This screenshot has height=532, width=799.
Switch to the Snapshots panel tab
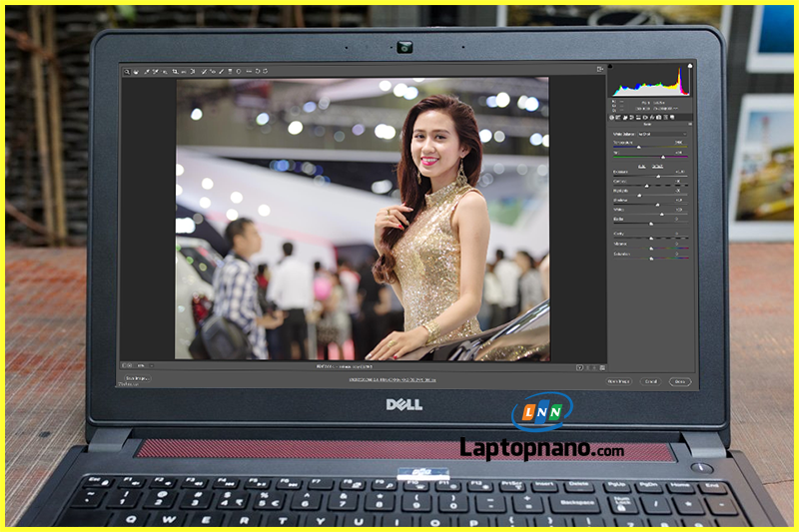click(672, 118)
